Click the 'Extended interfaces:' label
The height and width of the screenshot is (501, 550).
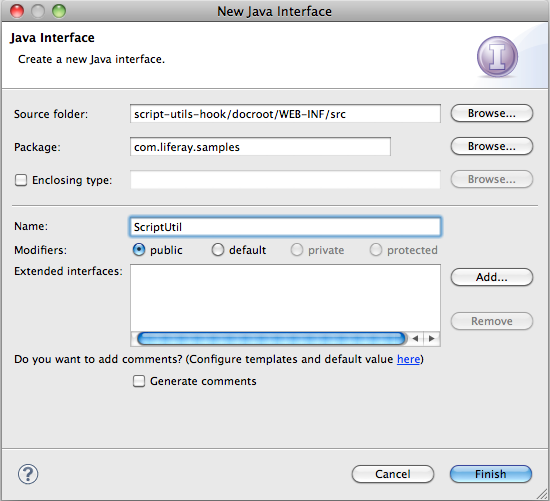pos(68,271)
